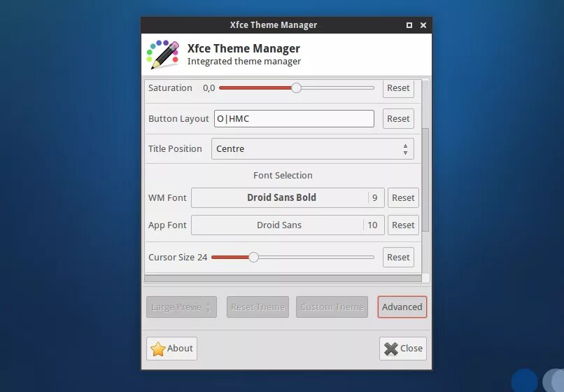
Task: Click the App Font size 10
Action: pyautogui.click(x=372, y=225)
